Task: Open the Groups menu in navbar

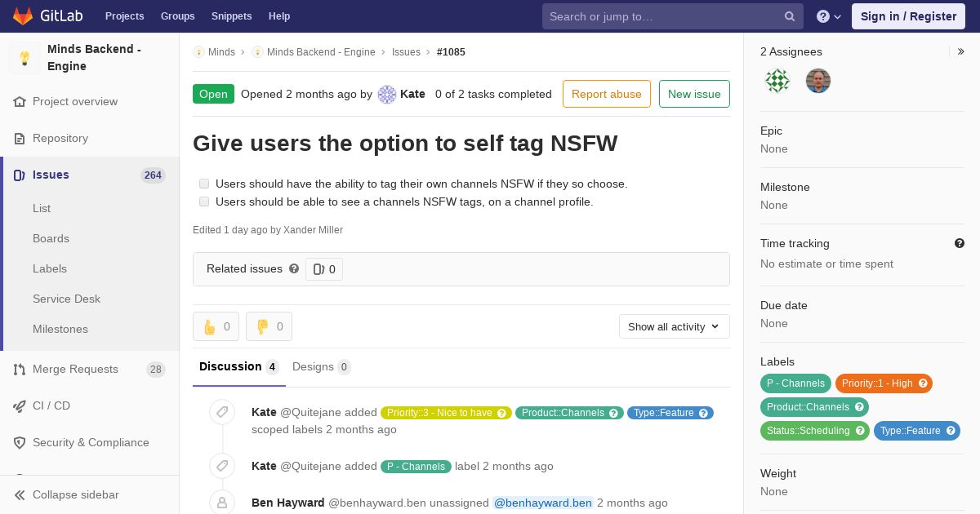Action: [177, 16]
